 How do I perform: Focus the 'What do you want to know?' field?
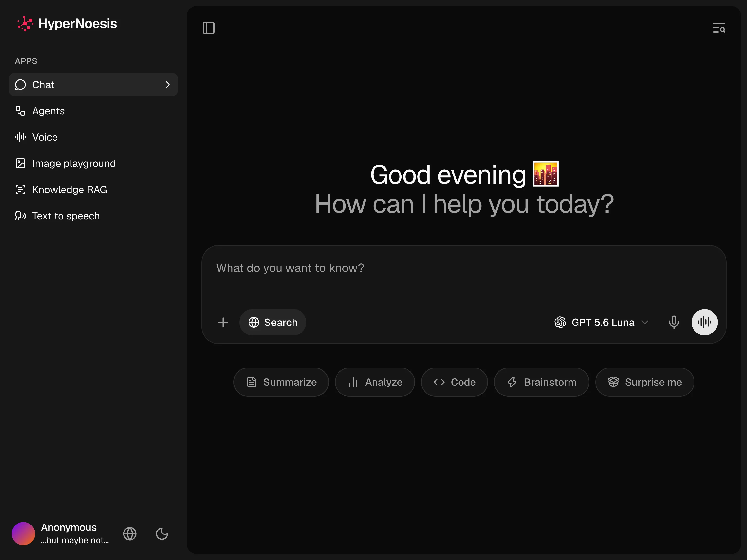[x=464, y=268]
